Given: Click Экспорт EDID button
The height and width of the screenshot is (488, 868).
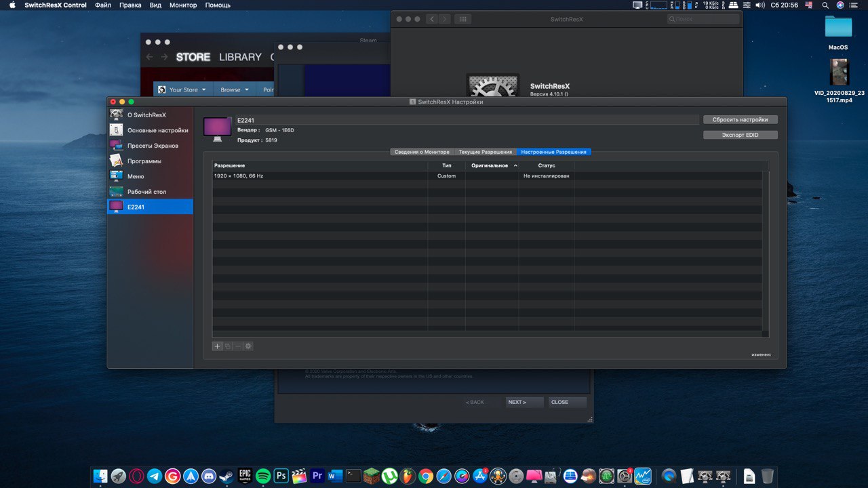Looking at the screenshot, I should click(x=741, y=135).
